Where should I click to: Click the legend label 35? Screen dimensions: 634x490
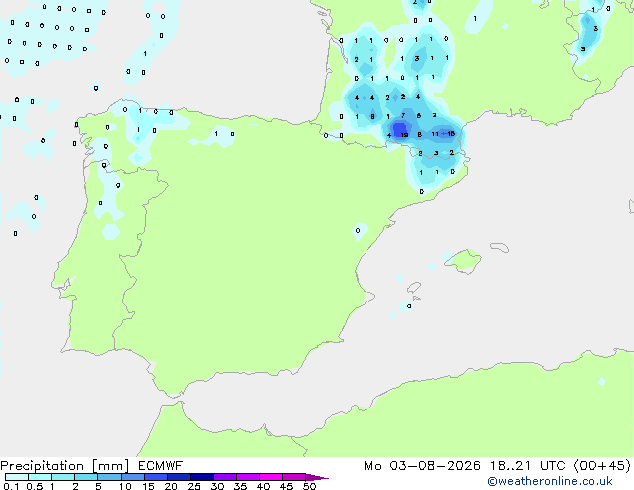(240, 486)
